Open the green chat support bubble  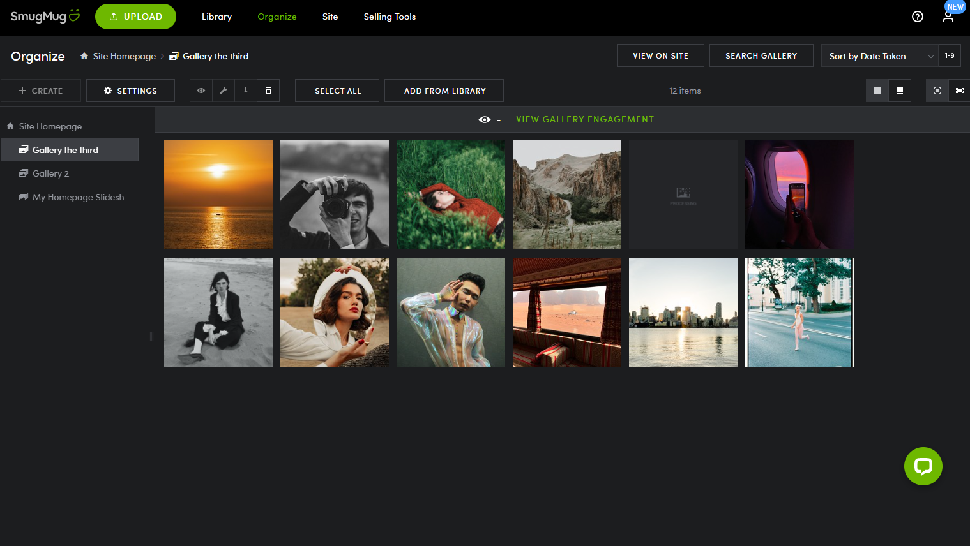point(923,466)
